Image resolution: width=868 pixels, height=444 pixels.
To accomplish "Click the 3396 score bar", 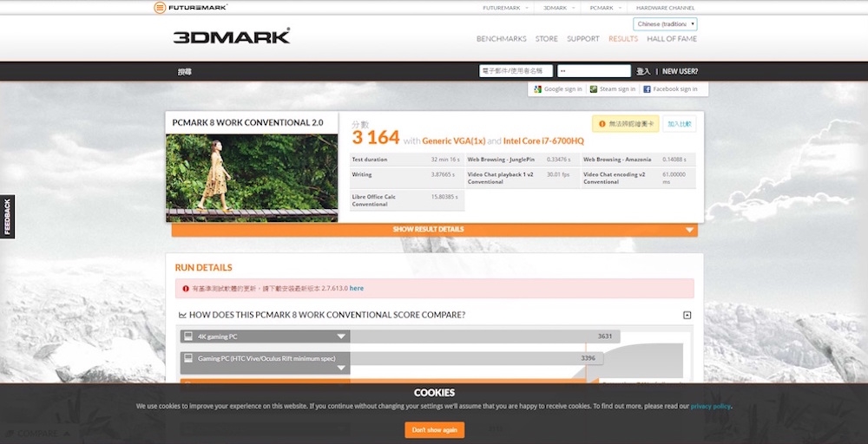I will (x=476, y=358).
